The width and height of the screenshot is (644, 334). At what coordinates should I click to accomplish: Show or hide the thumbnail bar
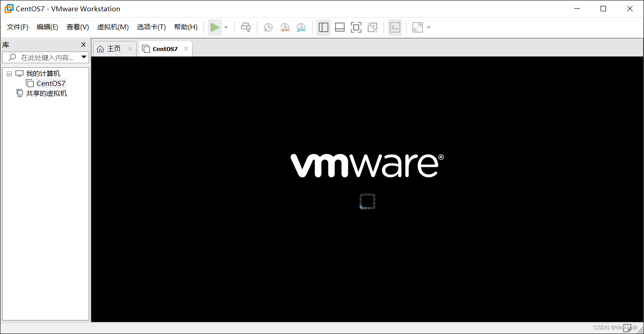click(x=340, y=27)
